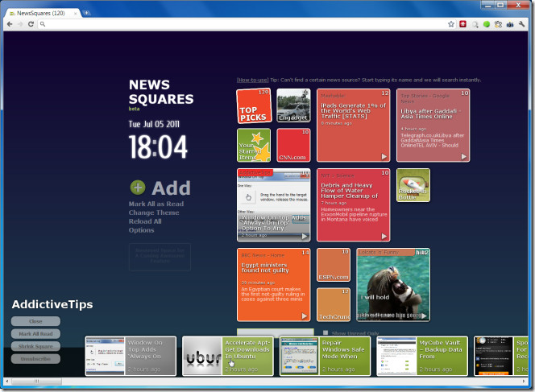The width and height of the screenshot is (535, 392).
Task: Go forward in browser
Action: pos(20,24)
